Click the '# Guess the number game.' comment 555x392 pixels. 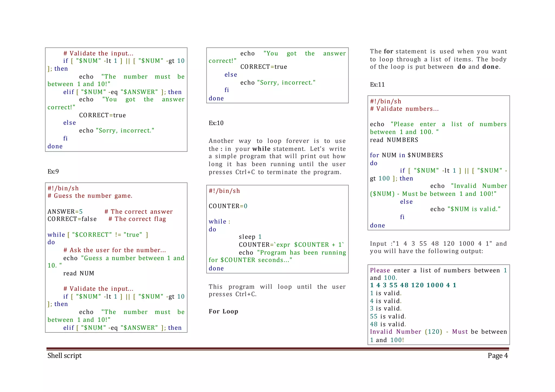(x=90, y=196)
